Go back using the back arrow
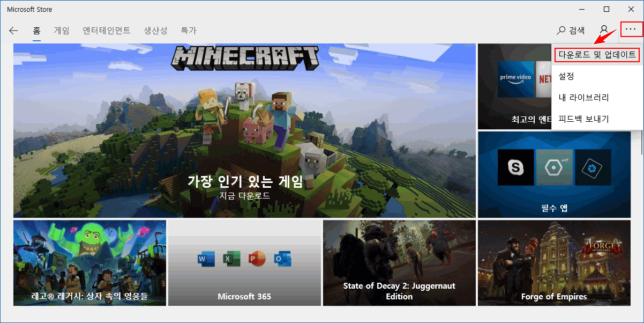 (x=13, y=31)
